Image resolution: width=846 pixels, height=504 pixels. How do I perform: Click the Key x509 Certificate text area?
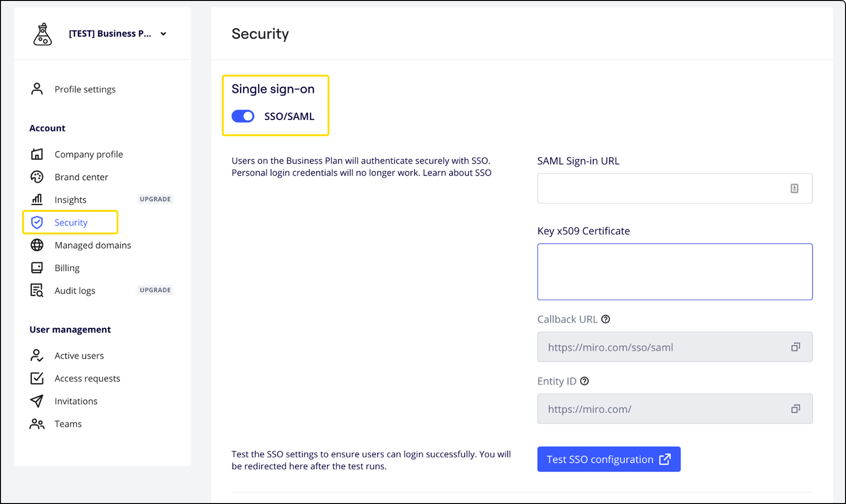(x=674, y=271)
